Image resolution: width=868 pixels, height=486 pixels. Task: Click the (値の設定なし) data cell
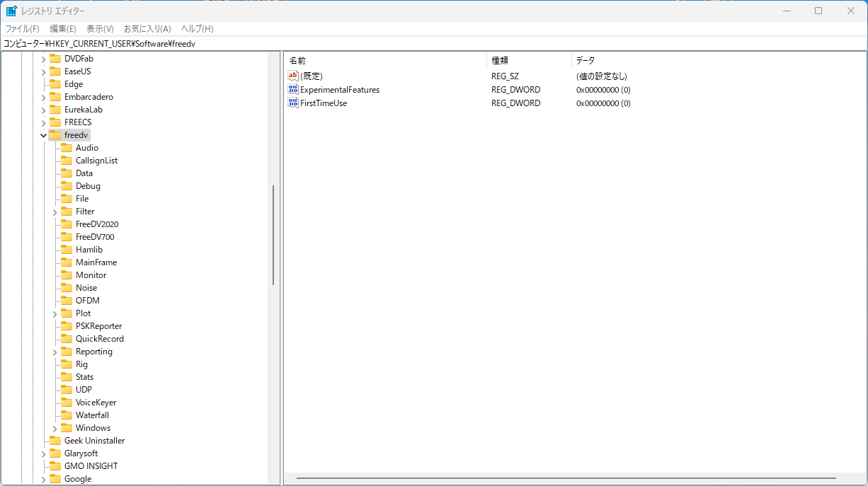pos(602,76)
